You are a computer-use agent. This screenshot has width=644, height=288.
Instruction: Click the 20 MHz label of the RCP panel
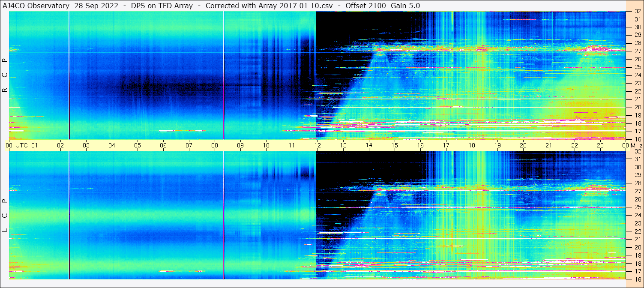(637, 107)
